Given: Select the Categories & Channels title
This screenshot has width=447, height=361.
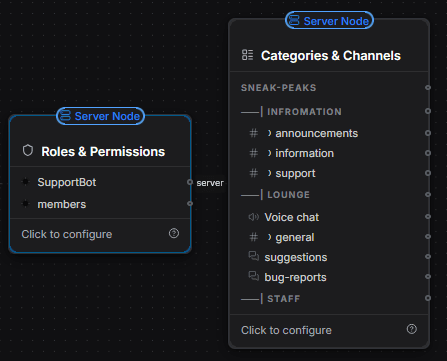Looking at the screenshot, I should (331, 56).
